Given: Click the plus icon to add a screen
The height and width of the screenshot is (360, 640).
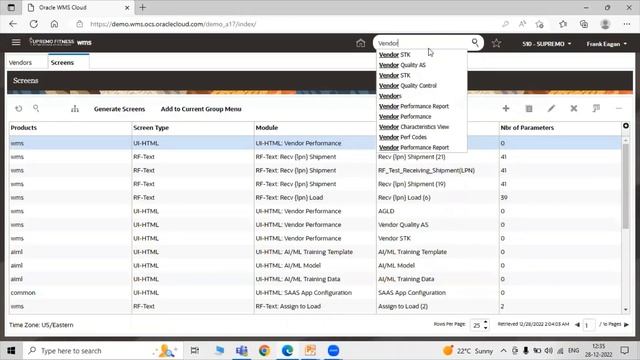Looking at the screenshot, I should coord(506,108).
